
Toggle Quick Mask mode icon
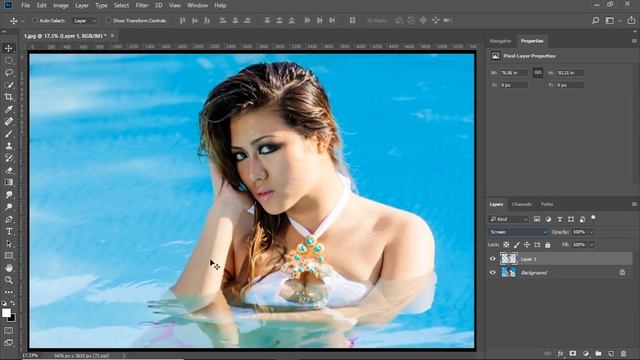(x=9, y=330)
